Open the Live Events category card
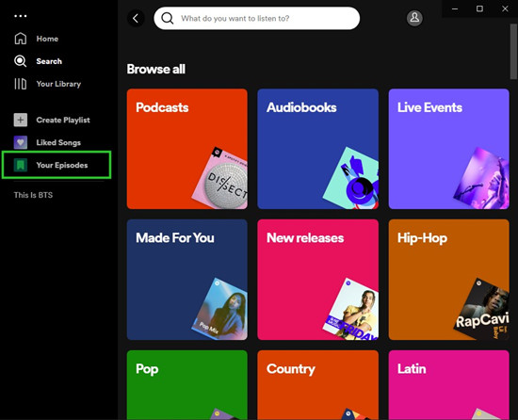 point(448,149)
